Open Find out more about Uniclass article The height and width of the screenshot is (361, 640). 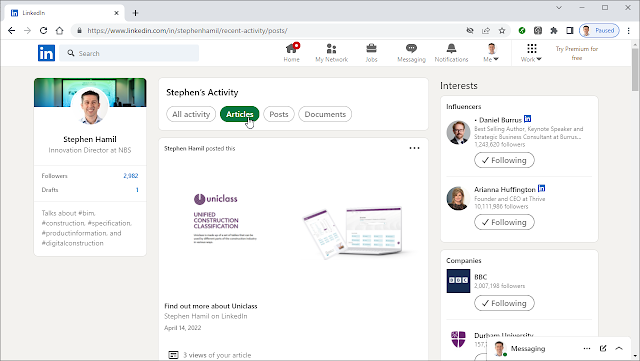coord(211,306)
